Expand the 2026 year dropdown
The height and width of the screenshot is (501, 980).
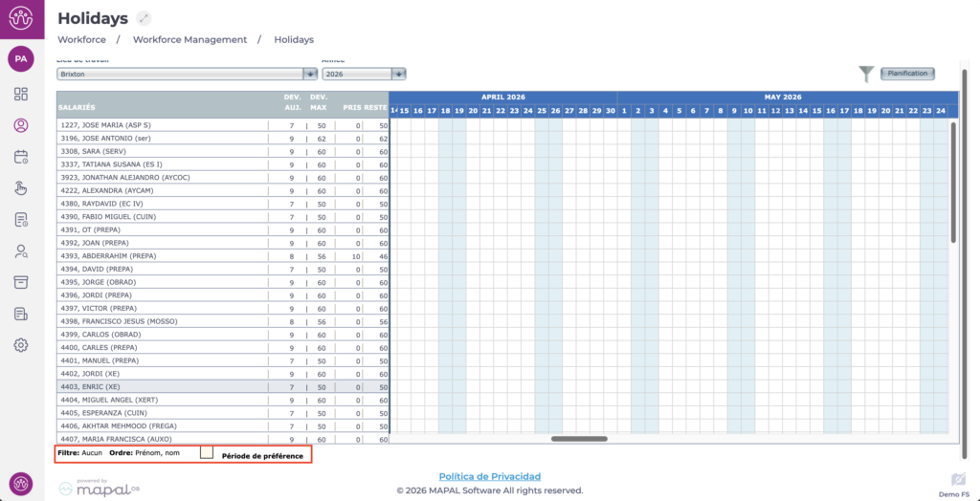[399, 74]
